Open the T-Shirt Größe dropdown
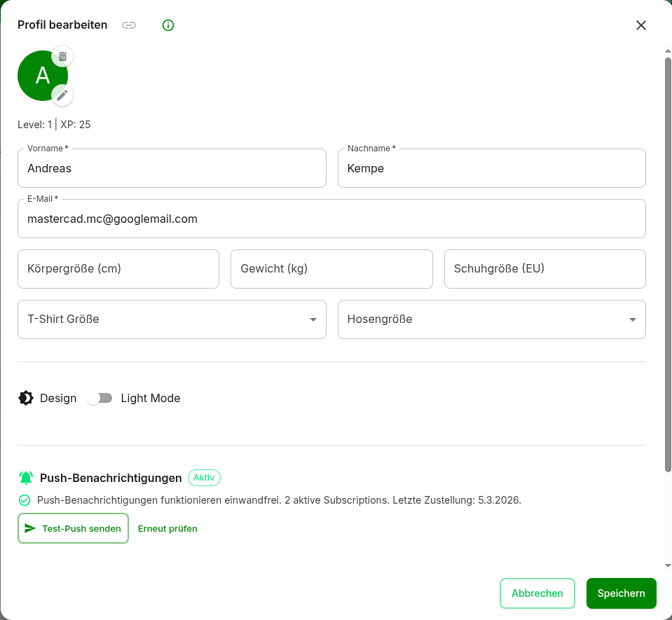The height and width of the screenshot is (620, 672). 172,319
